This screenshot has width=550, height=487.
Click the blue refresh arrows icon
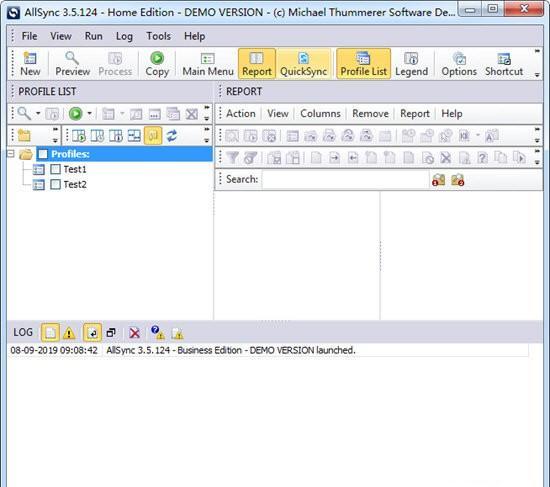coord(172,135)
